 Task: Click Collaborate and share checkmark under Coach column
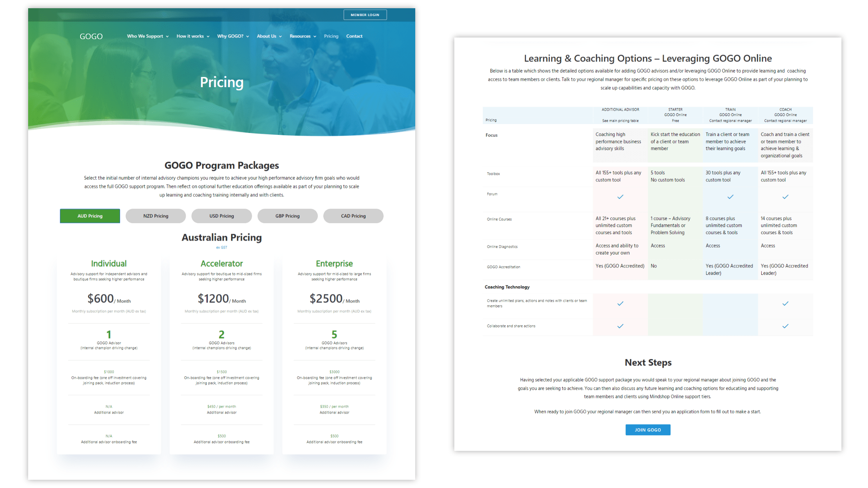pyautogui.click(x=785, y=326)
